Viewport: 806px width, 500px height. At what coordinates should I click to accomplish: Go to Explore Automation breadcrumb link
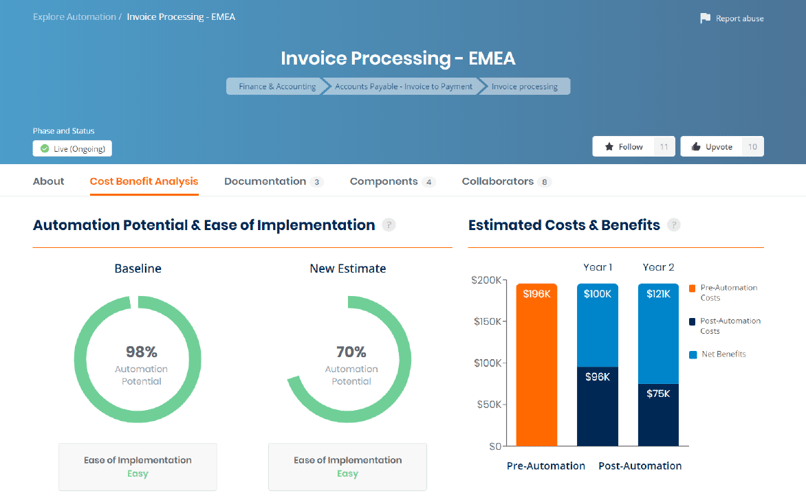pyautogui.click(x=75, y=17)
